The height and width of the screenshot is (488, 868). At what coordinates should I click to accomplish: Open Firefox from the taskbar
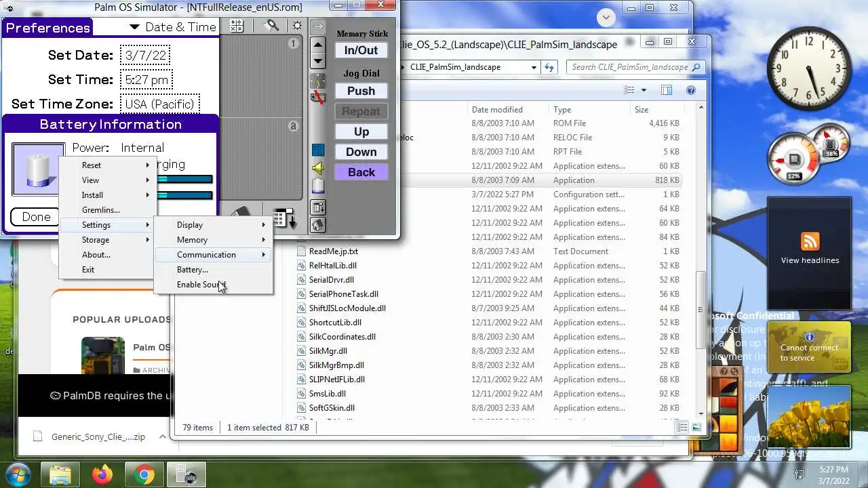point(102,474)
